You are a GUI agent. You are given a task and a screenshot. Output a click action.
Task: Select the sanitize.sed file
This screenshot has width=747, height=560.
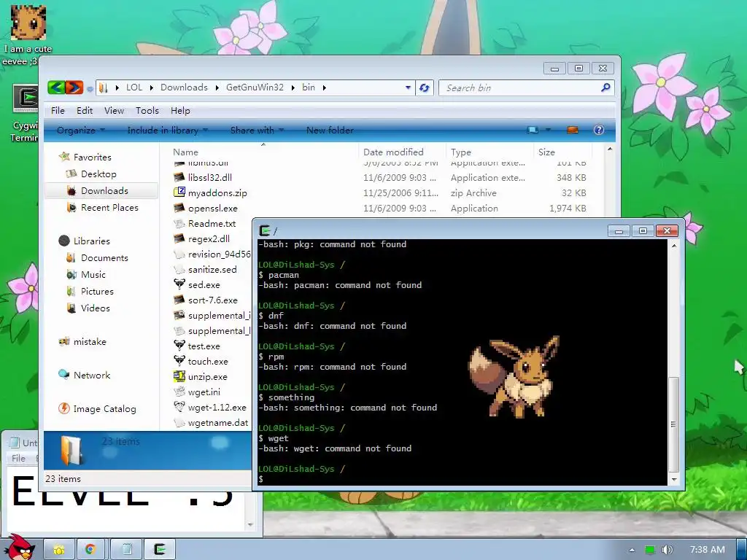pyautogui.click(x=212, y=269)
